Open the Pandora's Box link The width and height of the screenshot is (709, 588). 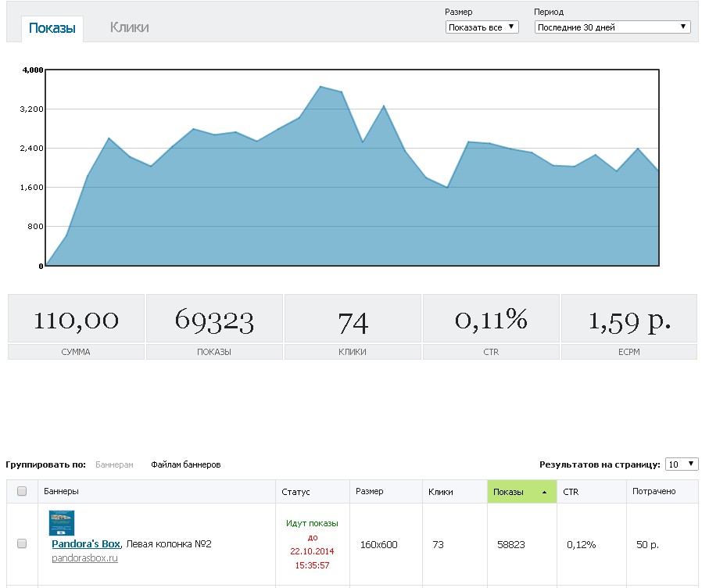(x=86, y=543)
